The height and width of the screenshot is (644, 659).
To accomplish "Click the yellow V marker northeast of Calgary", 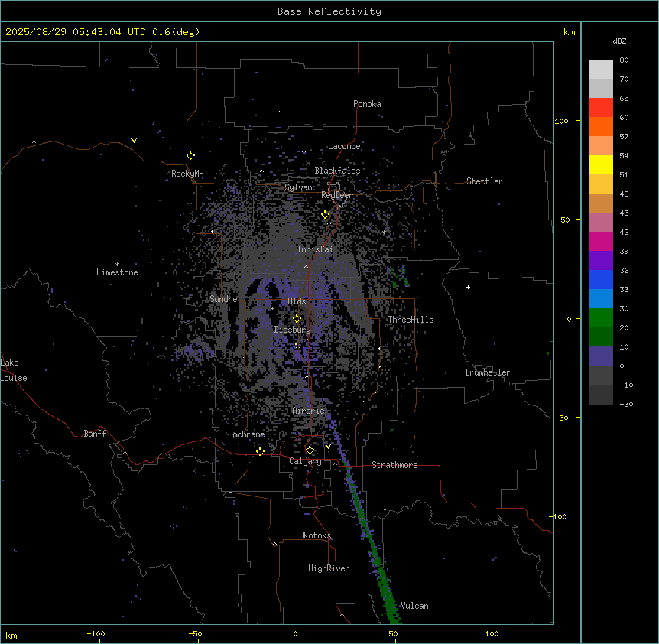I will click(x=328, y=447).
